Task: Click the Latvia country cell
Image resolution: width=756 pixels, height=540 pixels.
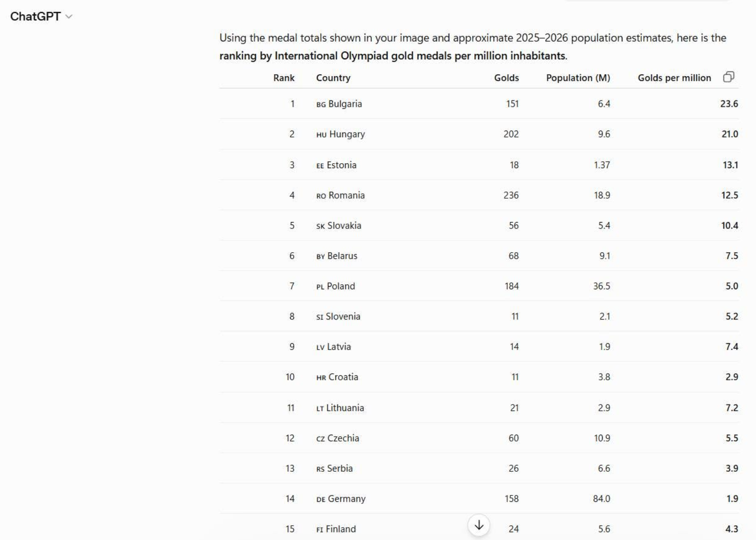Action: pyautogui.click(x=334, y=347)
